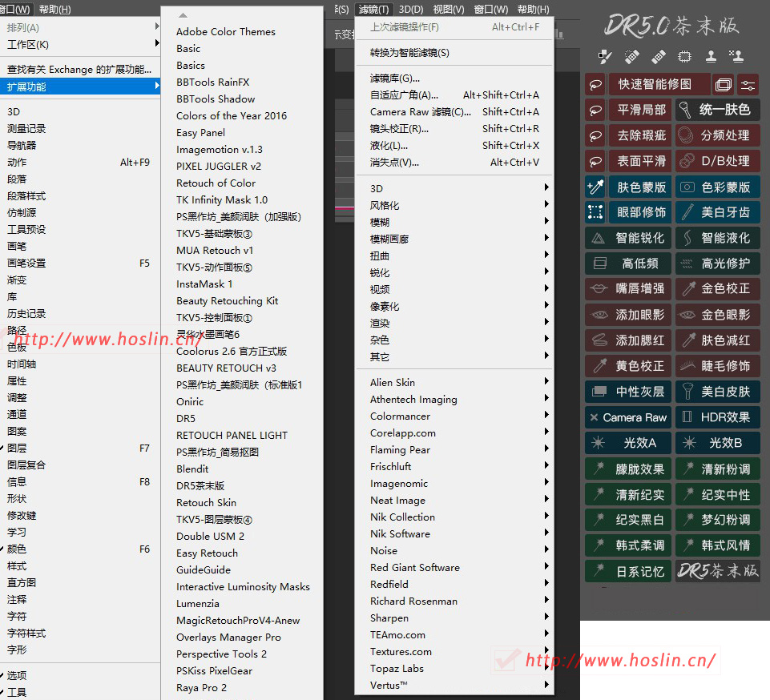Viewport: 770px width, 700px height.
Task: Open 滤镜库(G)... from the Filter menu
Action: coord(454,78)
